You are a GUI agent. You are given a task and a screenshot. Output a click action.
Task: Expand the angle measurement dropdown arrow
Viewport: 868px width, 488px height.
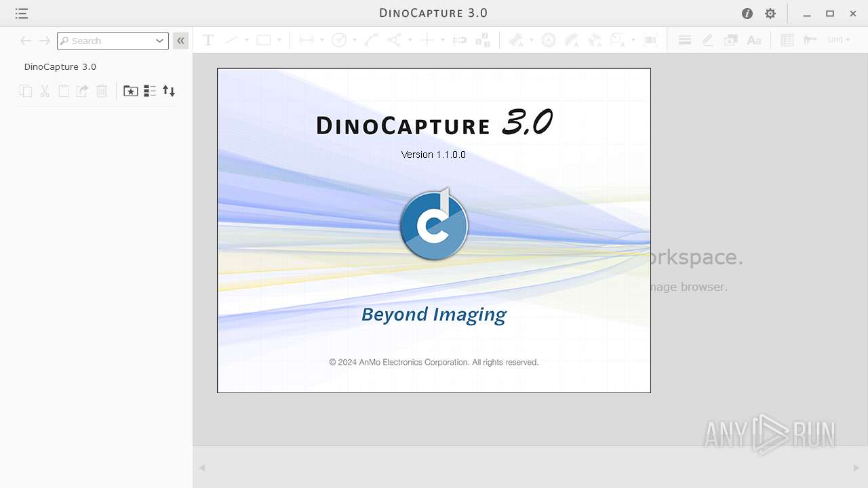point(410,40)
